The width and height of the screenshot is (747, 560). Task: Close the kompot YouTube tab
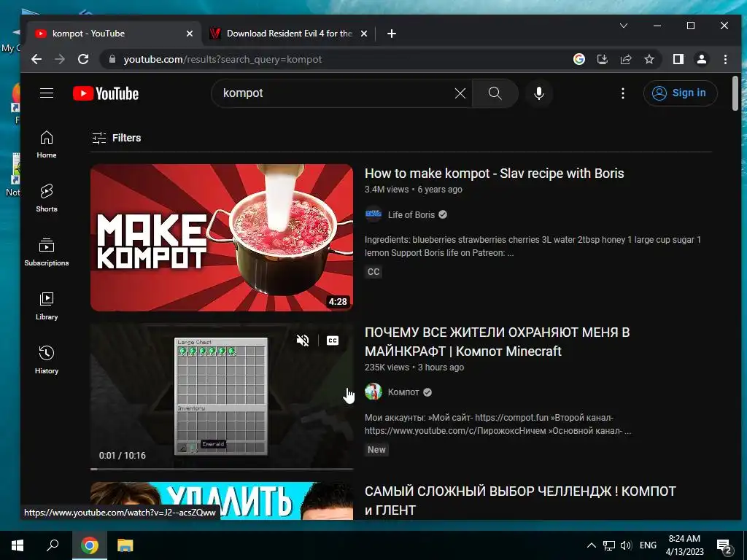pos(190,34)
